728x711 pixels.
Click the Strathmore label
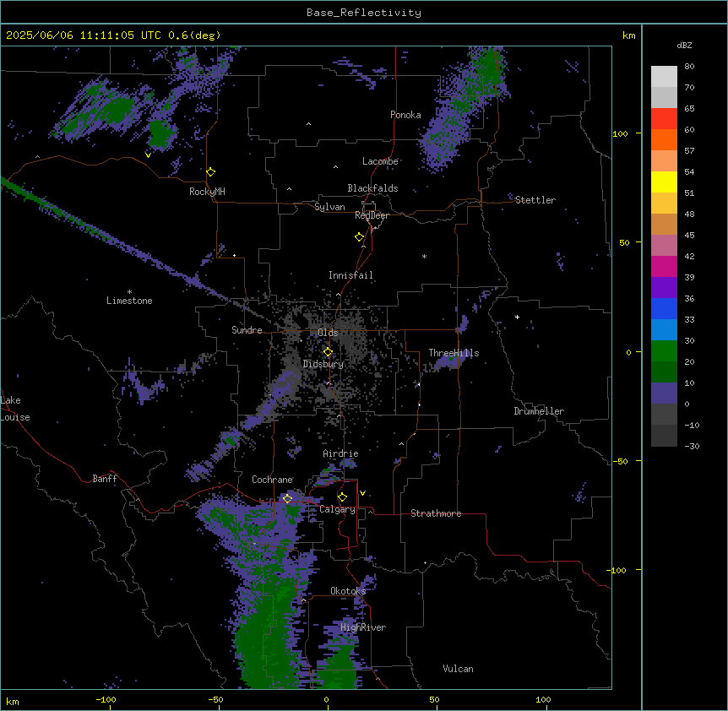click(436, 513)
